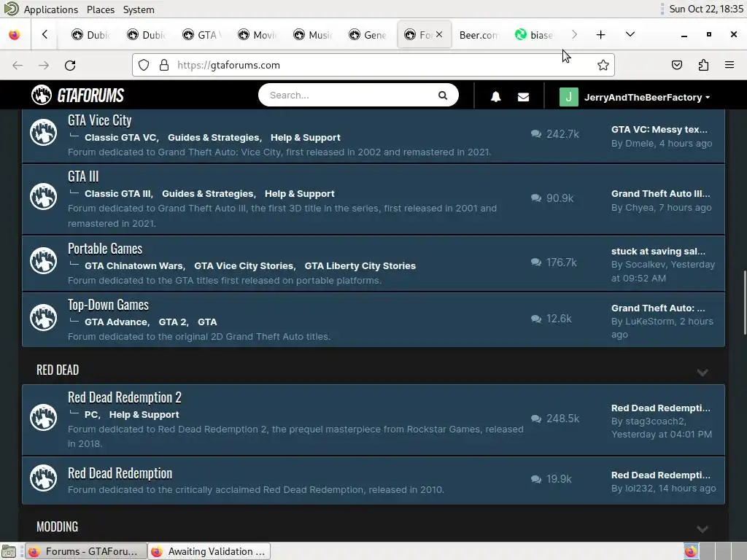Open the browser extensions icon
The width and height of the screenshot is (747, 560).
pos(703,65)
